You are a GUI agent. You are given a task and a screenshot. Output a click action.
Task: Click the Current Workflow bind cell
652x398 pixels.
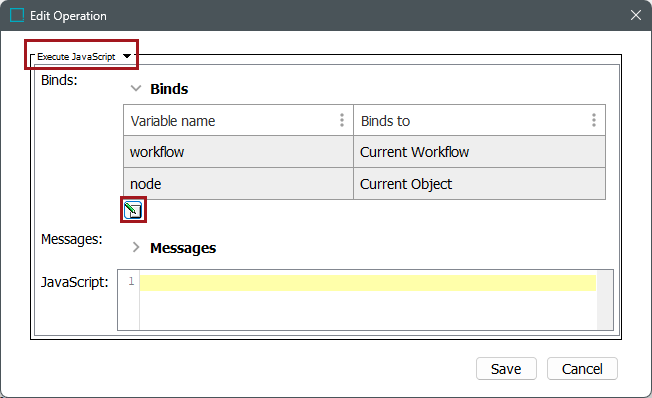(x=479, y=152)
